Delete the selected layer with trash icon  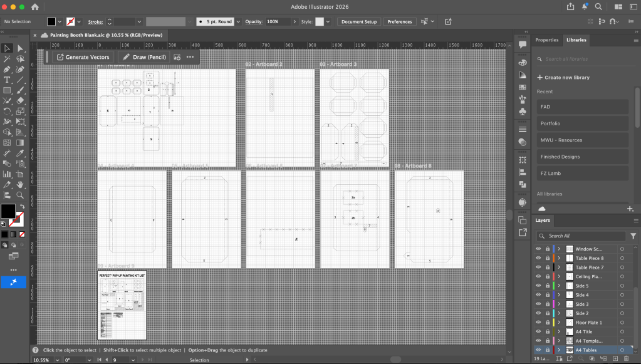pos(626,358)
